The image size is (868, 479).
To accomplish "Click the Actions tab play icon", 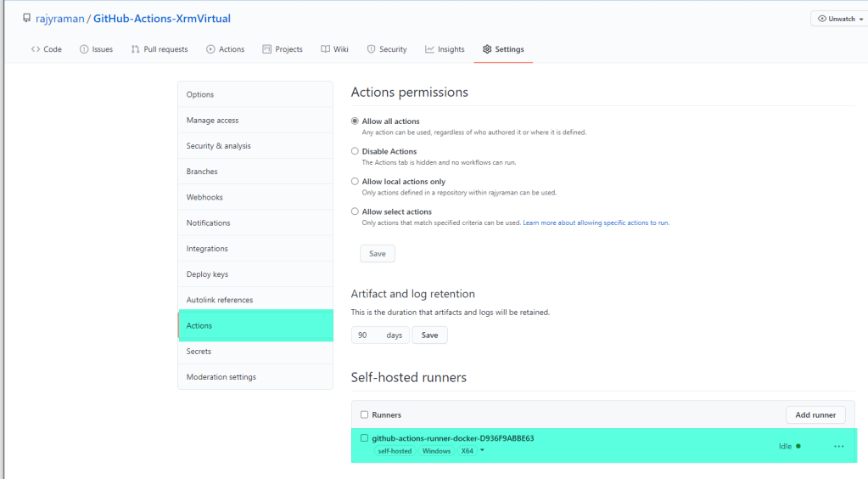I will (x=210, y=49).
